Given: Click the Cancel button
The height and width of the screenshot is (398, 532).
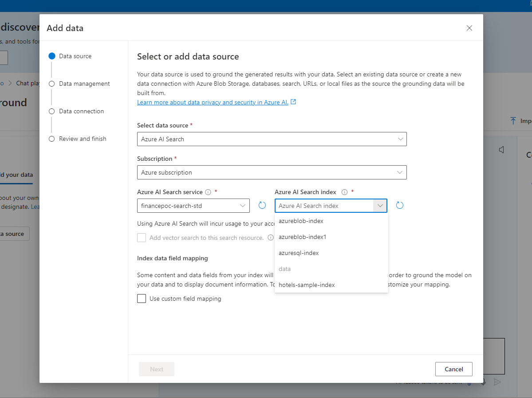Looking at the screenshot, I should click(x=453, y=369).
